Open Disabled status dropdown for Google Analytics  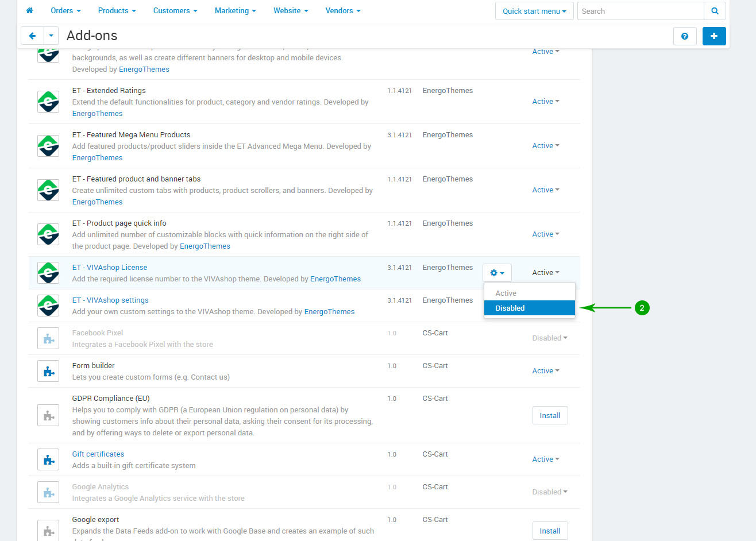coord(550,492)
